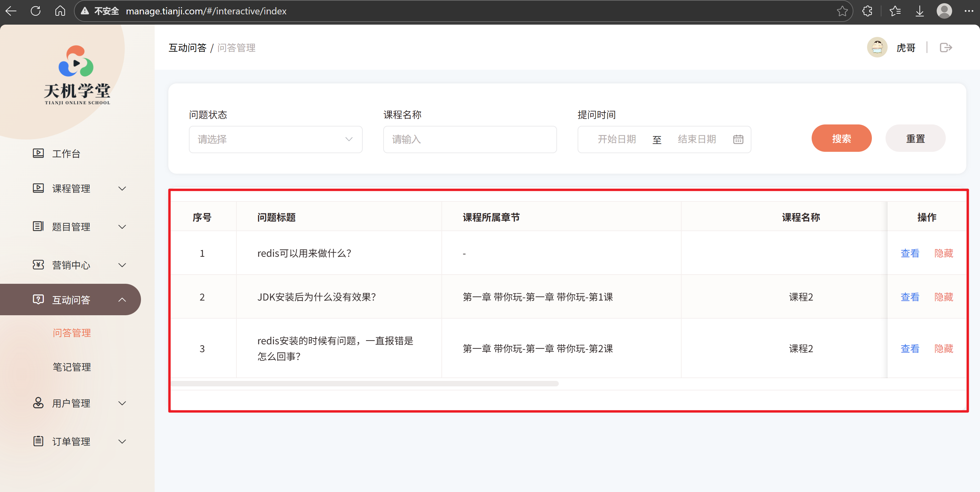Image resolution: width=980 pixels, height=492 pixels.
Task: Hide question 1 about redis usage
Action: (x=943, y=253)
